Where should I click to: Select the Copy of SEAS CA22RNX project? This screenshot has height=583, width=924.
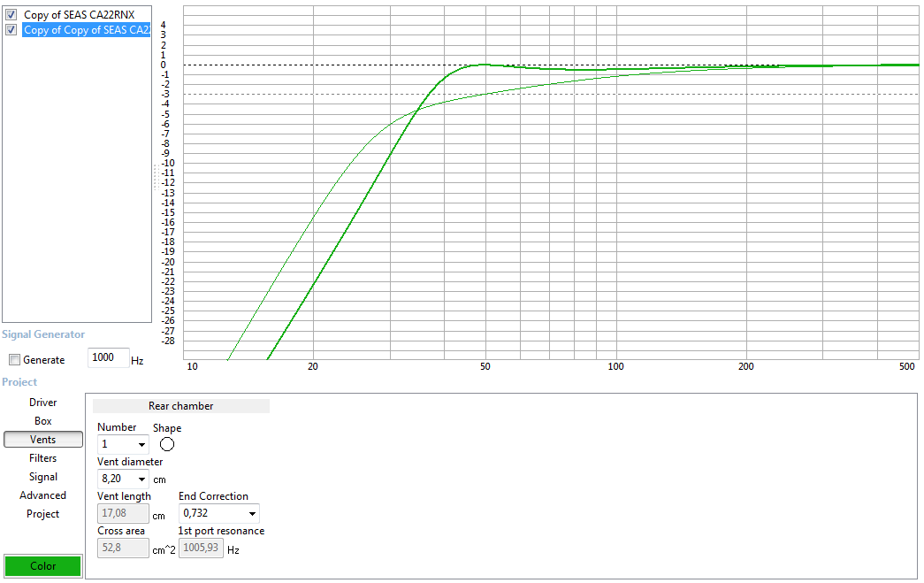click(79, 15)
